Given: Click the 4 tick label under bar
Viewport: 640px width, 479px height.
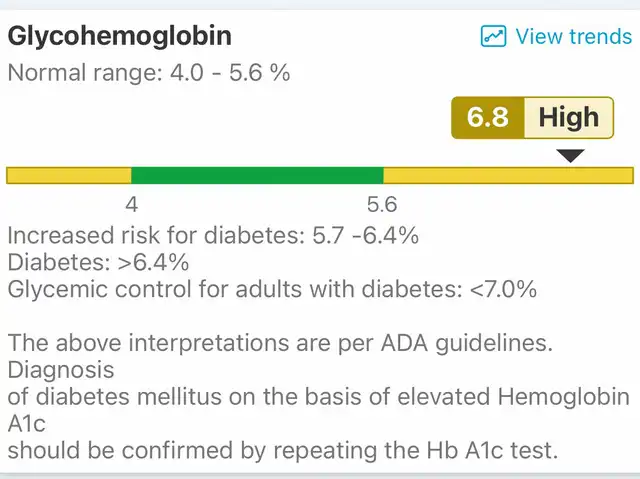Looking at the screenshot, I should click(x=131, y=204).
